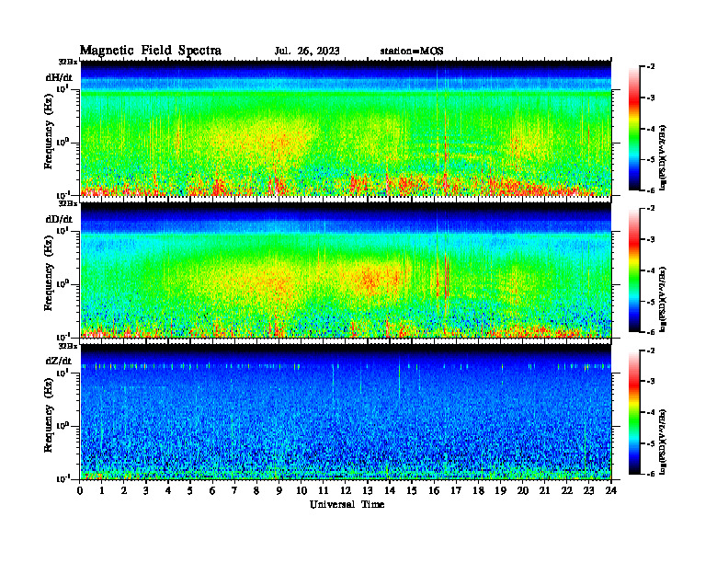The height and width of the screenshot is (563, 728).
Task: Click the hour 7 tick label
Action: click(x=234, y=490)
